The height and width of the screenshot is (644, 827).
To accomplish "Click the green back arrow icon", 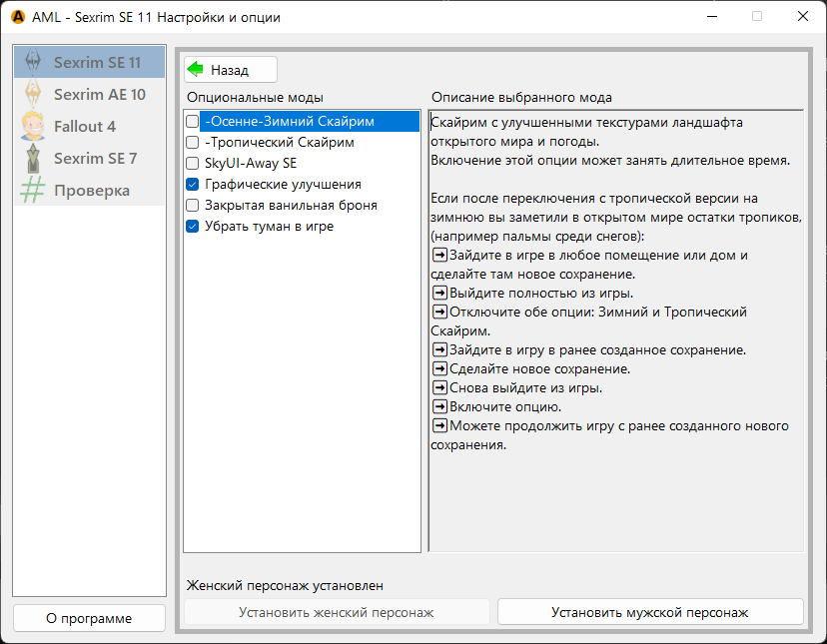I will [196, 70].
